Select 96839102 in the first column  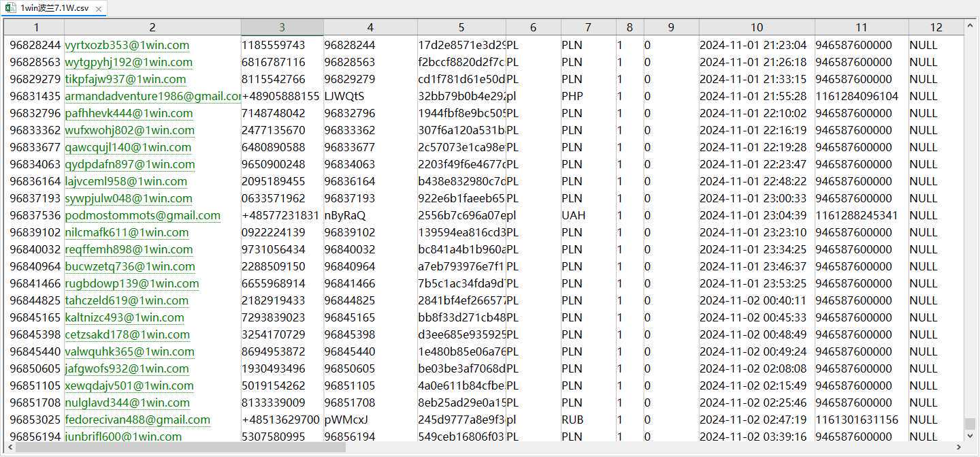point(35,232)
